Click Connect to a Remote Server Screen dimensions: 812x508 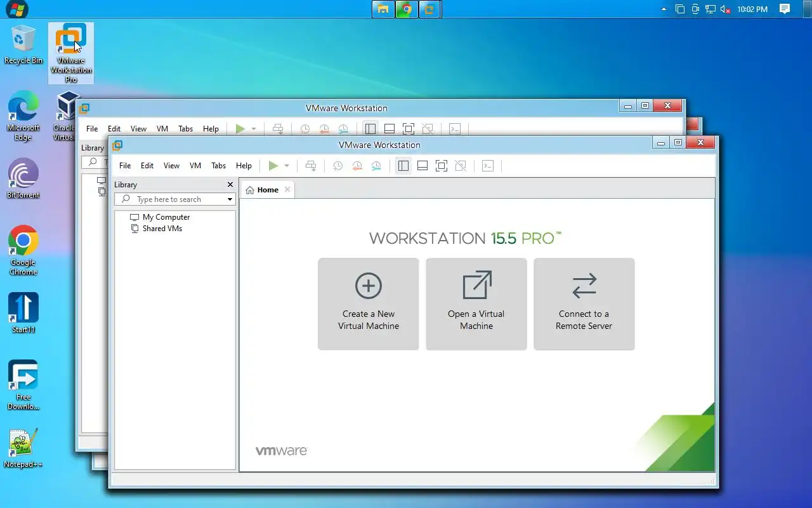584,304
